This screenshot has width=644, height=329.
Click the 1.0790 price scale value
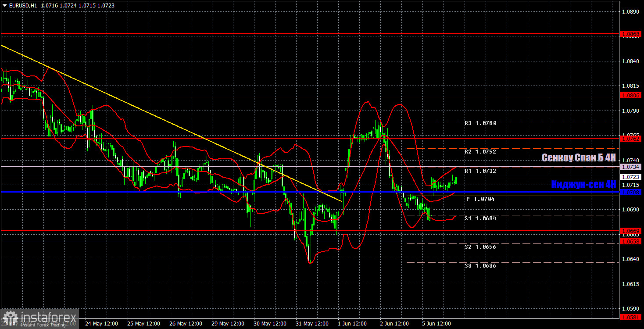coord(631,111)
